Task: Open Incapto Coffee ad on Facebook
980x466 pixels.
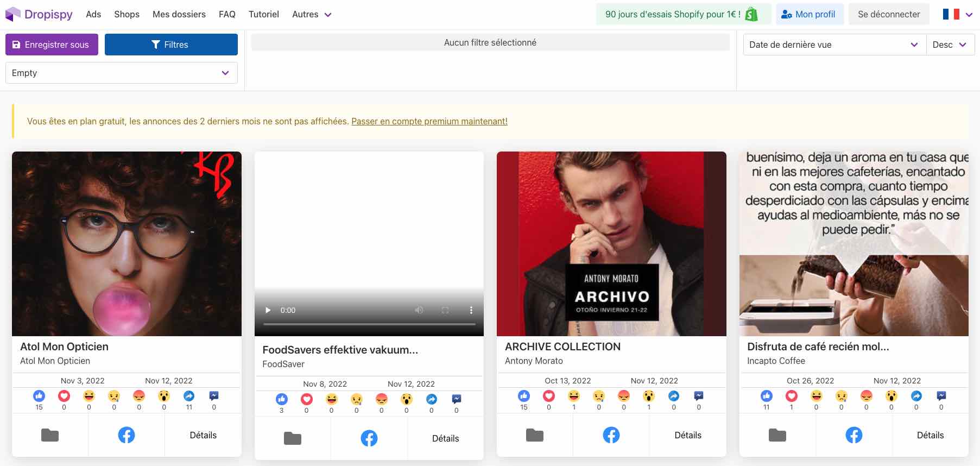Action: pos(854,435)
